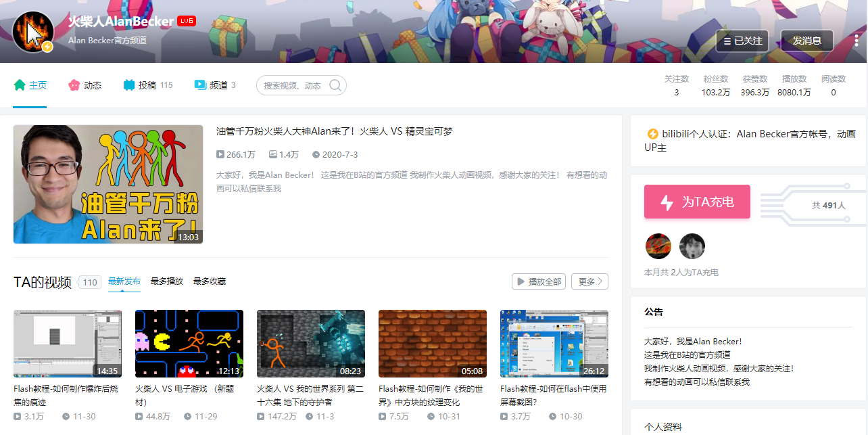Switch to the 动态 tab
Viewport: 868px width, 435px height.
point(85,85)
